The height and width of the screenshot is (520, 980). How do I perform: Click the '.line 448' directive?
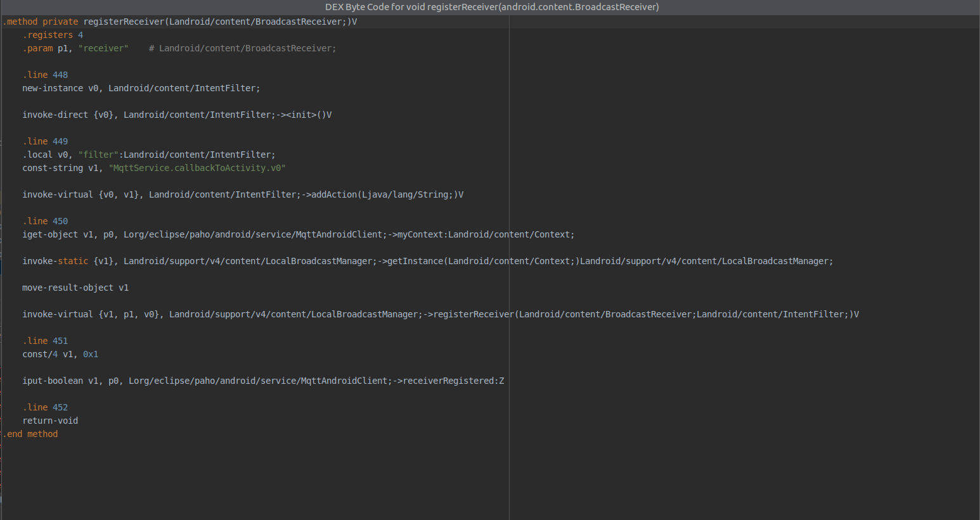pyautogui.click(x=45, y=75)
